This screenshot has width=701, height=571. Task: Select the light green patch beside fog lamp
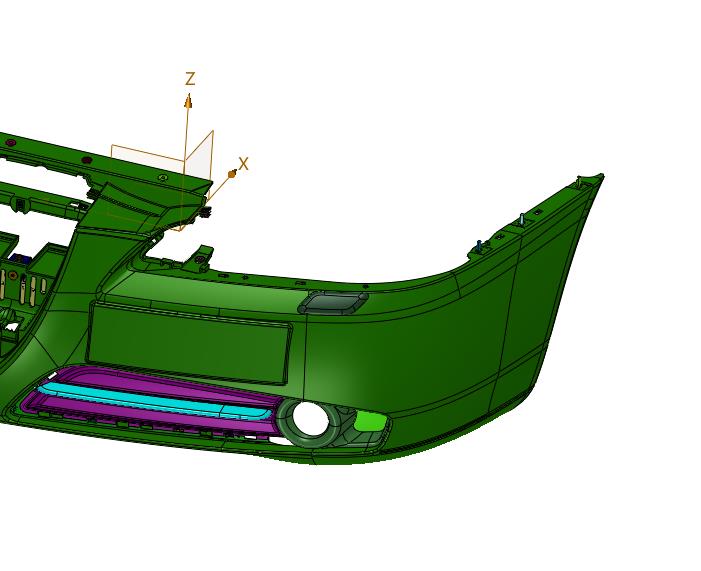(x=370, y=421)
